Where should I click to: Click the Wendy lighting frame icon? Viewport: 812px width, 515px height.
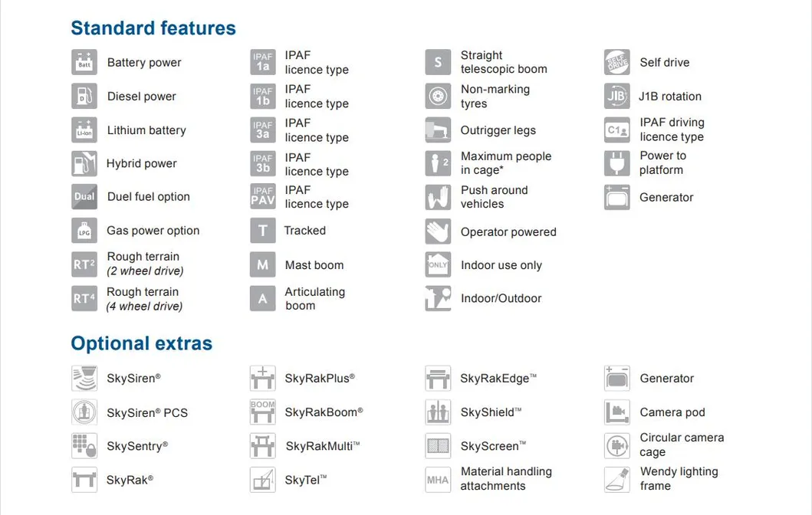(616, 479)
